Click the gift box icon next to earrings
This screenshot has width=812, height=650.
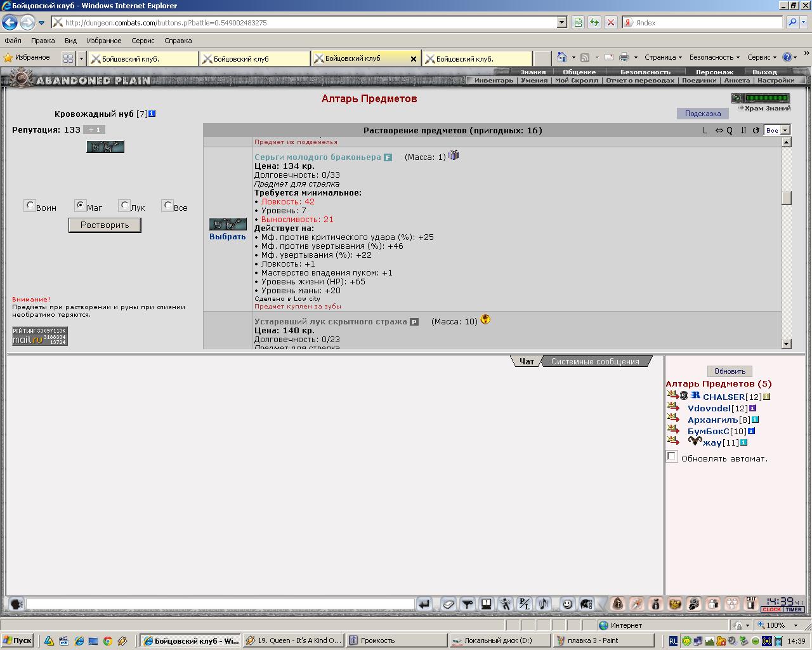[x=454, y=155]
